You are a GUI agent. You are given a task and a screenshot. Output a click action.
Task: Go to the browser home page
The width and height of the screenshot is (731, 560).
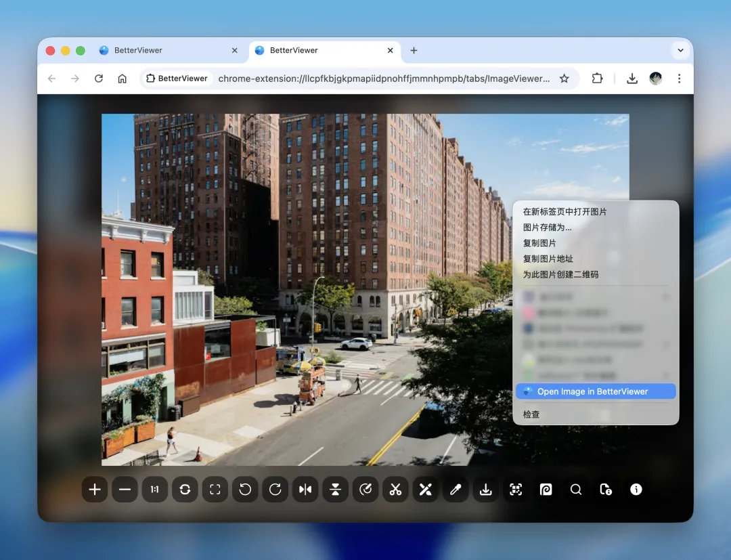click(x=122, y=79)
